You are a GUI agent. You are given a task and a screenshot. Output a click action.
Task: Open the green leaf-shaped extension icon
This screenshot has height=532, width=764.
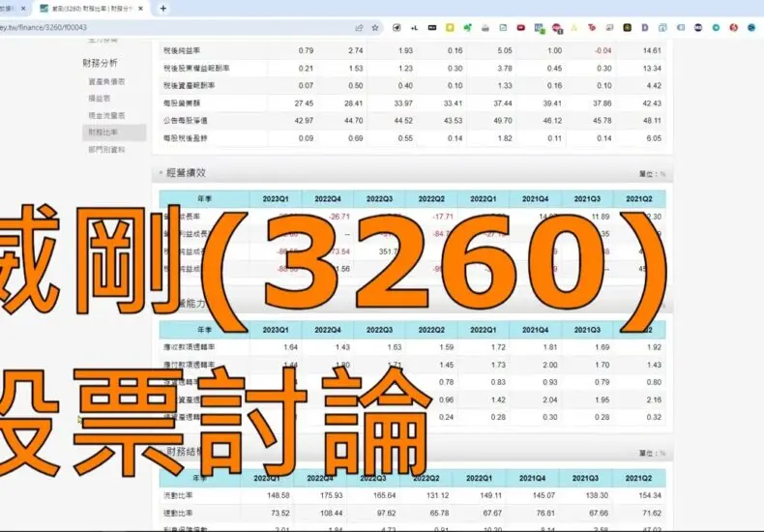467,28
